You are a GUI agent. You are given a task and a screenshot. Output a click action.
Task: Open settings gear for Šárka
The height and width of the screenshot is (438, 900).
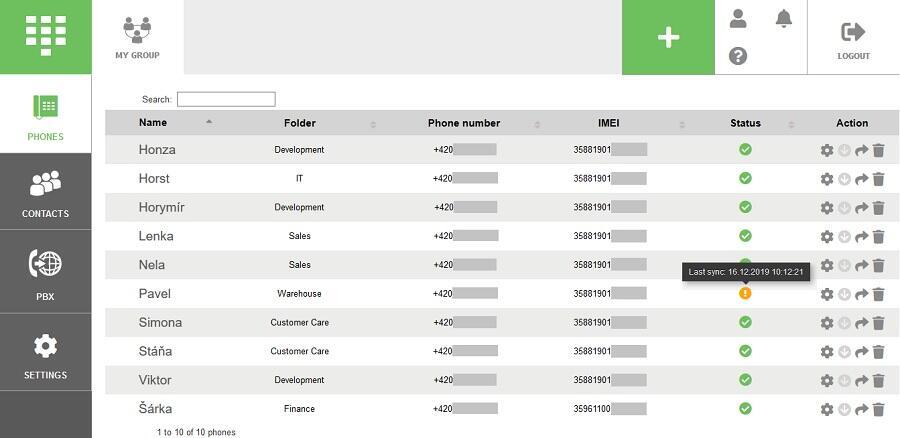coord(827,409)
